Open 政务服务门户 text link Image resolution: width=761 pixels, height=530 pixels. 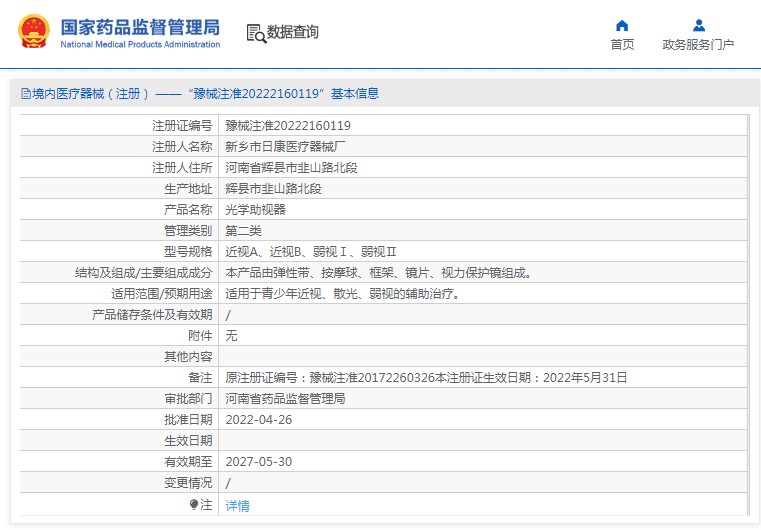[698, 45]
